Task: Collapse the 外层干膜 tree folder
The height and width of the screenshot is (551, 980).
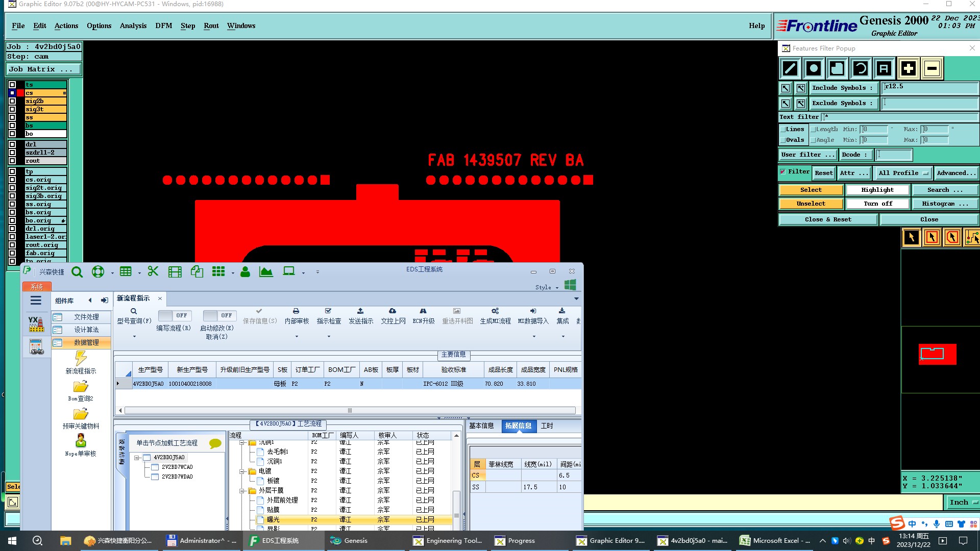Action: click(242, 491)
